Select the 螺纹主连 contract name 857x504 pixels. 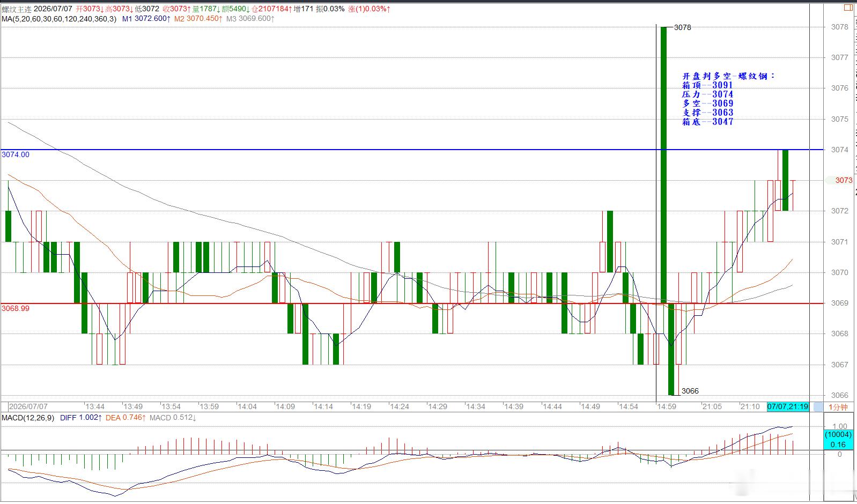tap(17, 9)
